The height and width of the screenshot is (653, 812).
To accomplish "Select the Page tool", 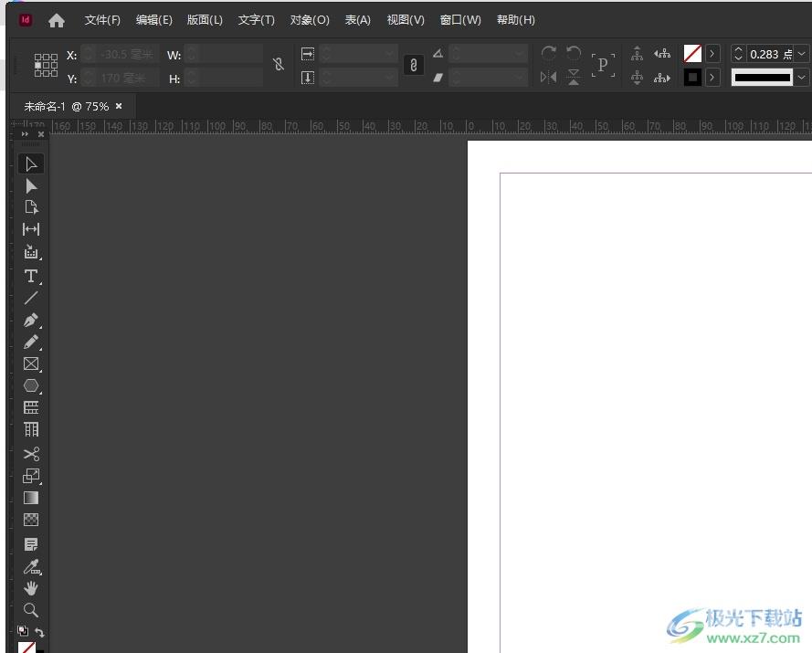I will tap(31, 207).
